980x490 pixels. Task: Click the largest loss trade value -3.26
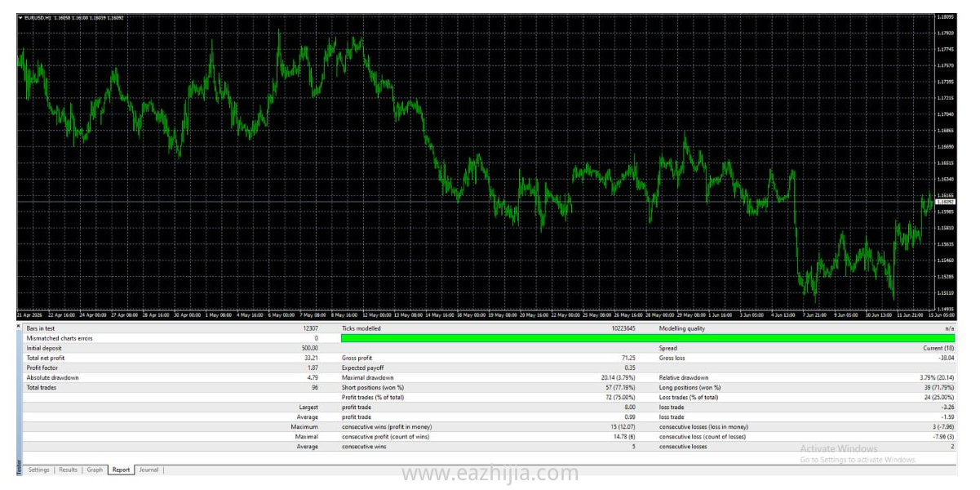click(947, 407)
